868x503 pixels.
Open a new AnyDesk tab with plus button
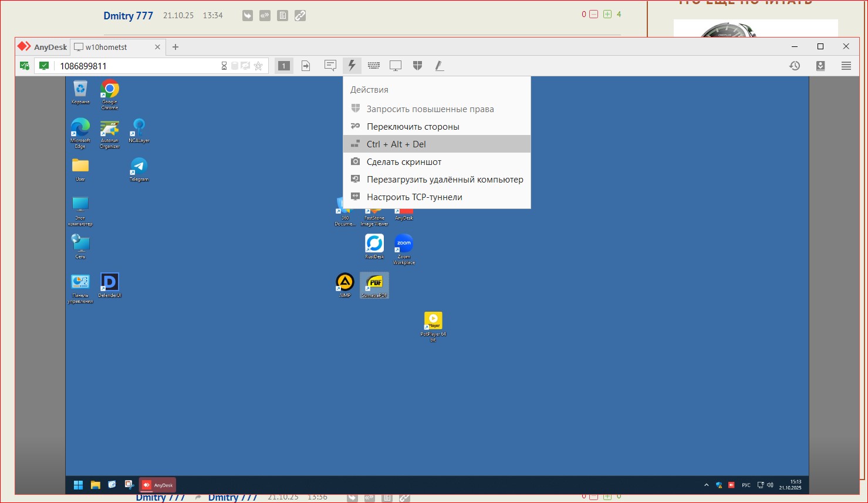(x=175, y=47)
